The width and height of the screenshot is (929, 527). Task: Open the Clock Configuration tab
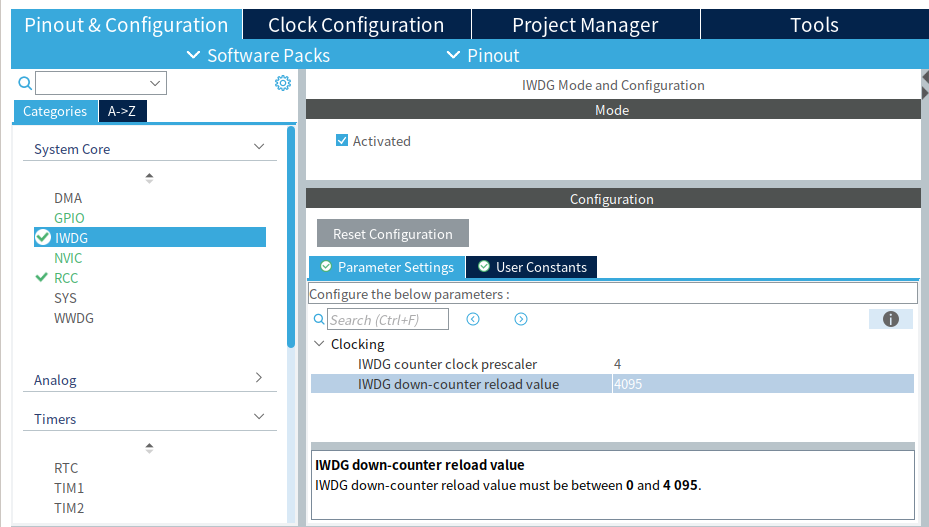click(356, 25)
